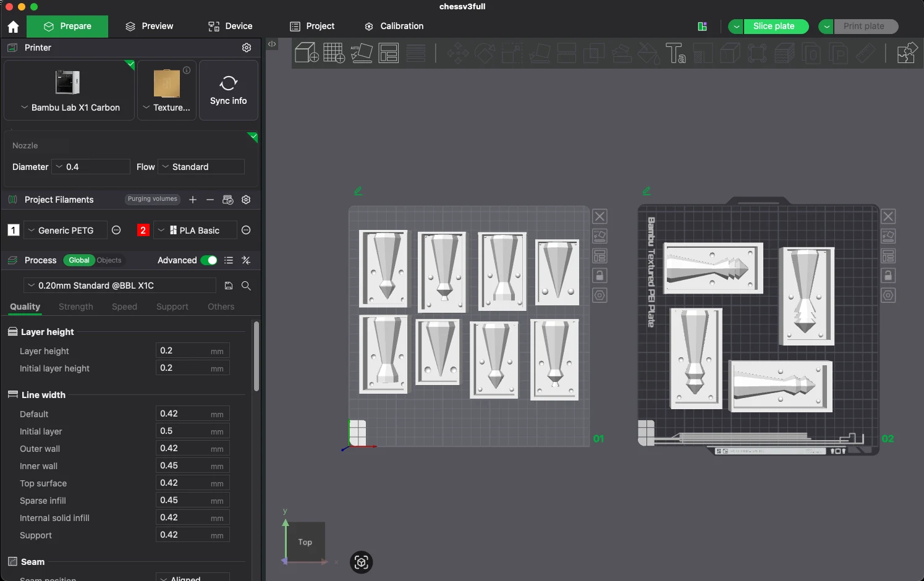Click the fit view camera icon
The width and height of the screenshot is (924, 581).
click(x=362, y=562)
